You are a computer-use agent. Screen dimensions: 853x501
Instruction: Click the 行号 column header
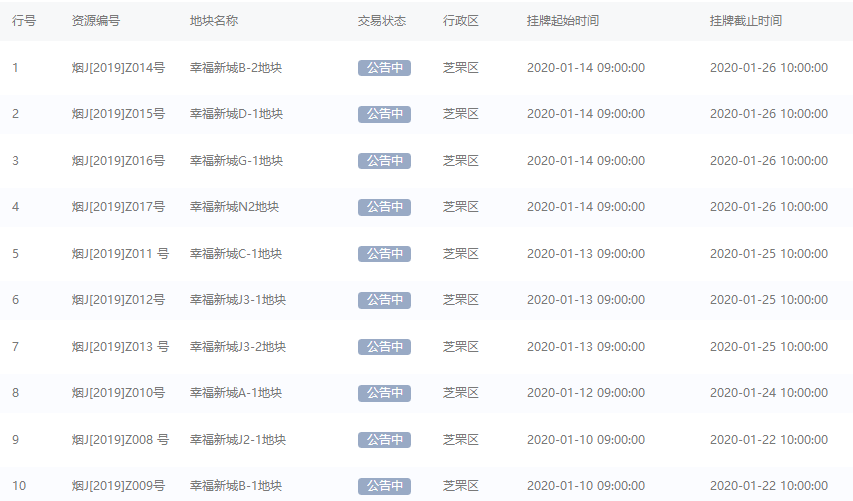[24, 21]
